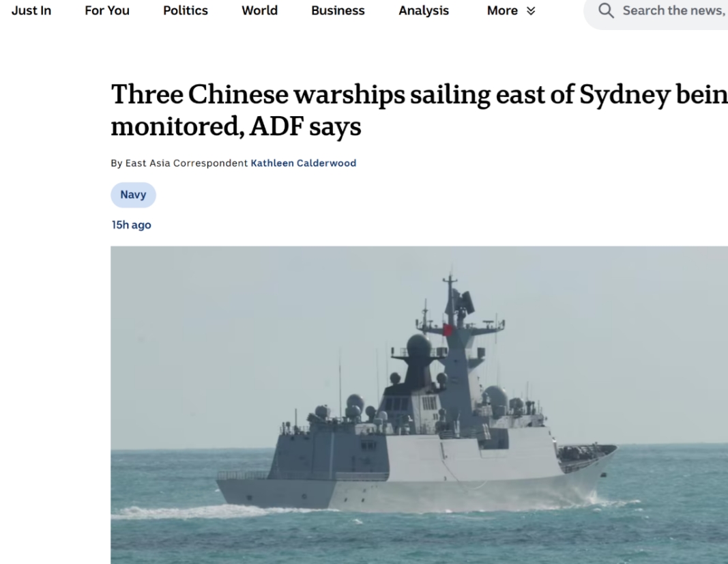Open the Business section
728x564 pixels.
(338, 10)
